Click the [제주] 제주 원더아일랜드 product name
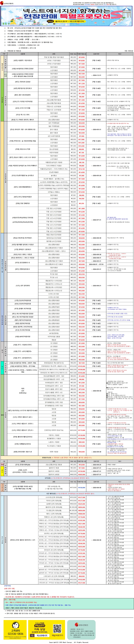Viewport: 134px width, 644px height. click(x=23, y=95)
